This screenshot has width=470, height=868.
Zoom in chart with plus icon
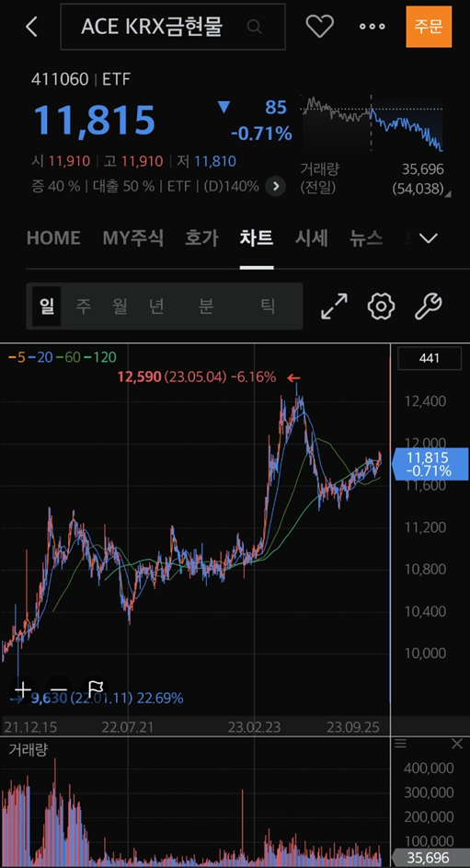[23, 689]
